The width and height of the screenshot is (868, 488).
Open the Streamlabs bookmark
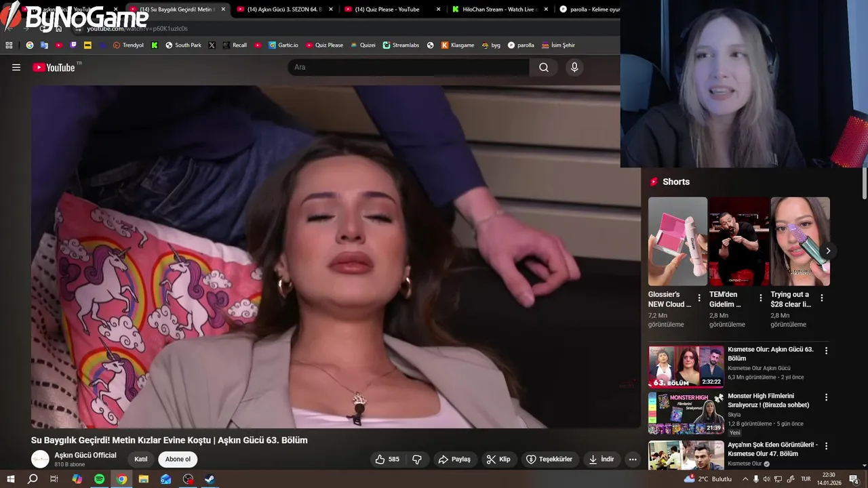point(401,45)
